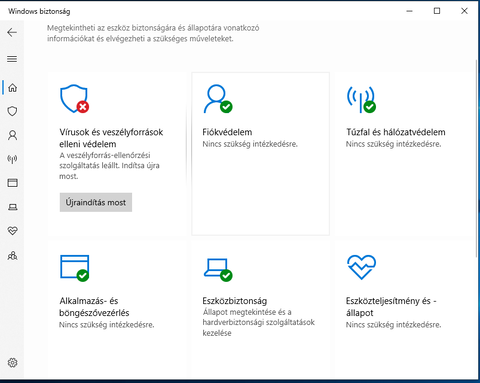Click the Alkalmazás- és böngészővezérlés window icon
This screenshot has height=383, width=480.
[x=75, y=268]
